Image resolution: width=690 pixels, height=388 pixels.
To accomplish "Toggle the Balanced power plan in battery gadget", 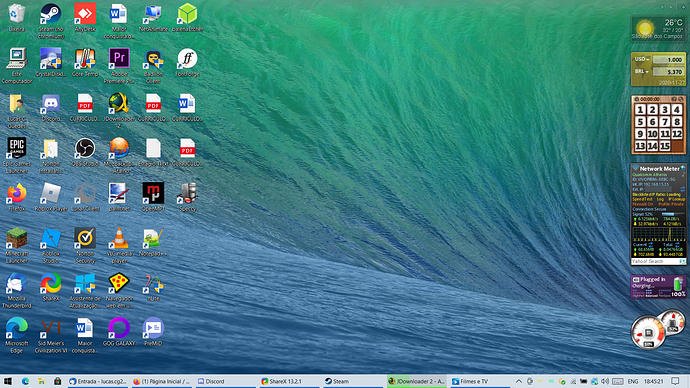I will (x=651, y=296).
